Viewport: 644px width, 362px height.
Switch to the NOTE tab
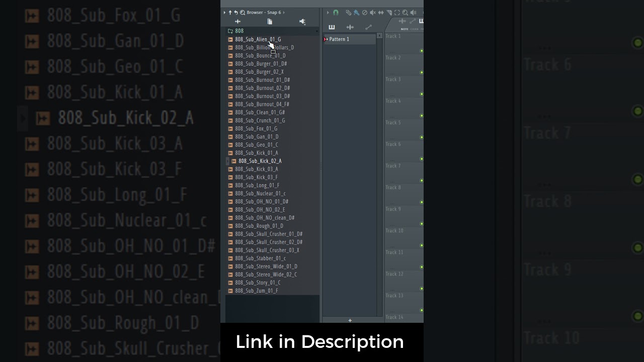405,29
